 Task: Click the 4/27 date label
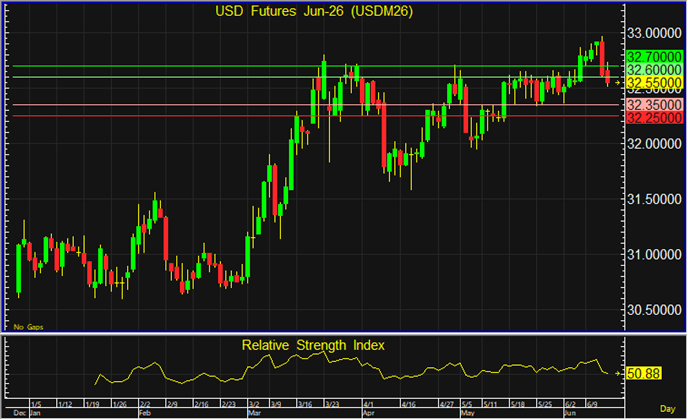pyautogui.click(x=447, y=404)
